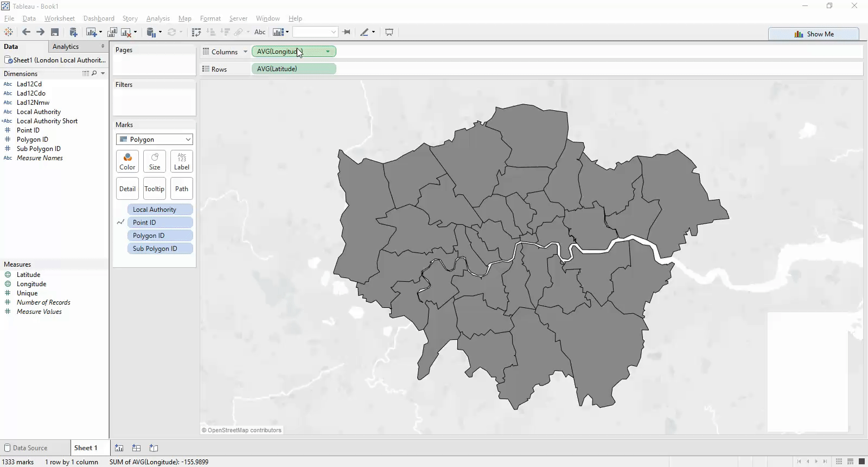Click the Show Me button
Screen dimensions: 868x467
click(x=813, y=34)
